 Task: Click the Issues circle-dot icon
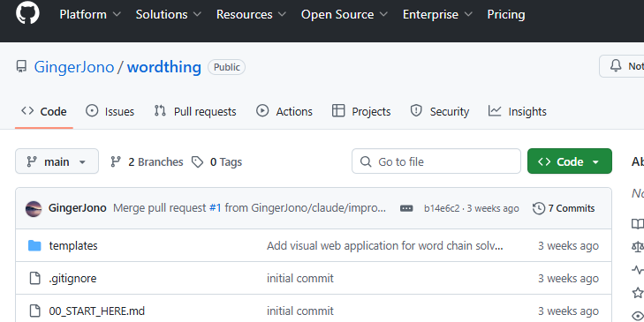pyautogui.click(x=92, y=111)
